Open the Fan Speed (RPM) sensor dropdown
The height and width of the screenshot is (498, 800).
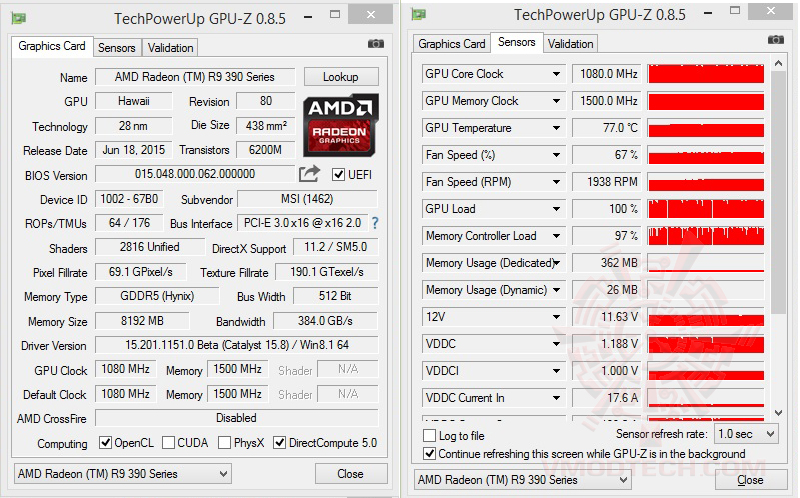tap(556, 182)
